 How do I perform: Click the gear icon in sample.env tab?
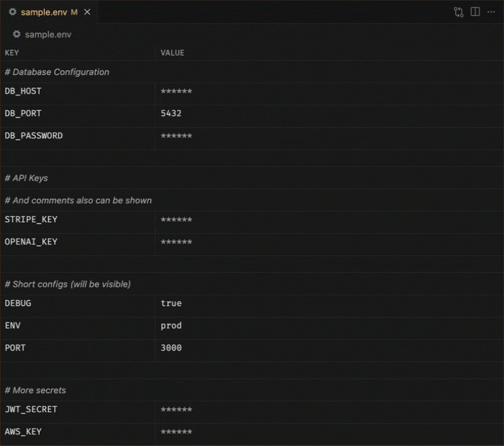(12, 12)
